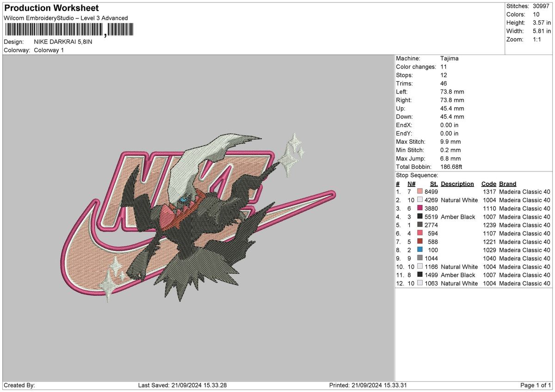Click the Height value 3.57 in
Screen dimensions: 555x392
point(542,23)
